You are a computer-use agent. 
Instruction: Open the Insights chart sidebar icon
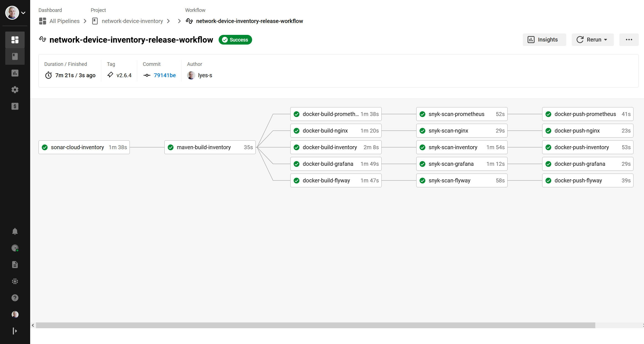coord(15,73)
